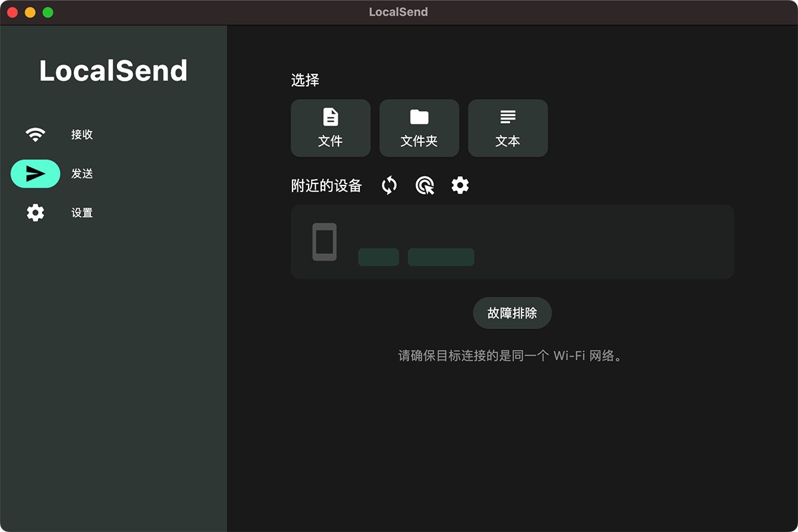This screenshot has height=532, width=798.
Task: Select the 文本 send option
Action: pyautogui.click(x=508, y=128)
